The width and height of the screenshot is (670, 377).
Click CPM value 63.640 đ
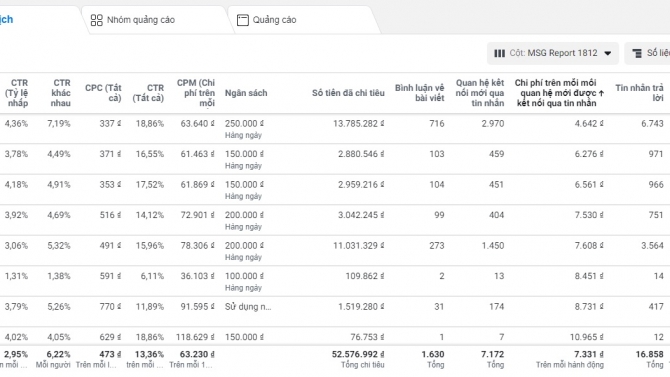197,124
